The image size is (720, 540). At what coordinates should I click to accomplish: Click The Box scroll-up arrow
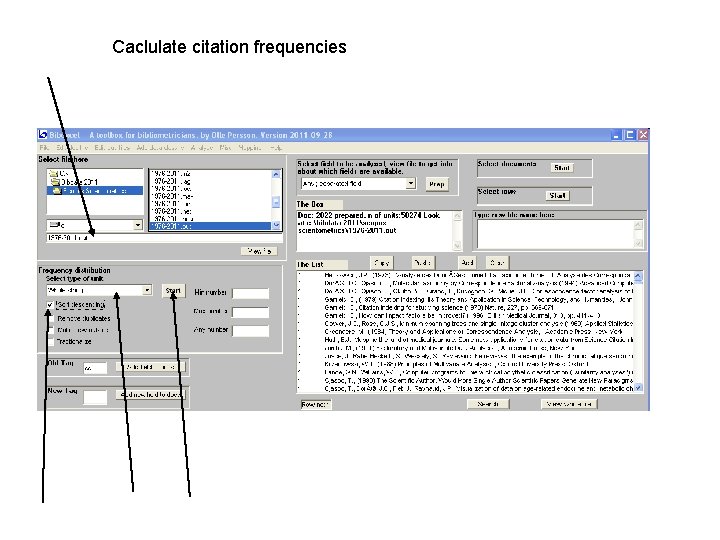457,216
